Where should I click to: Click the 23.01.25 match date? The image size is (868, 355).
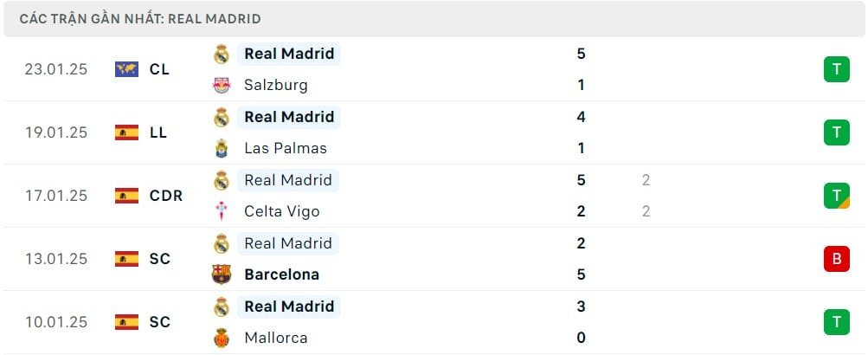56,69
